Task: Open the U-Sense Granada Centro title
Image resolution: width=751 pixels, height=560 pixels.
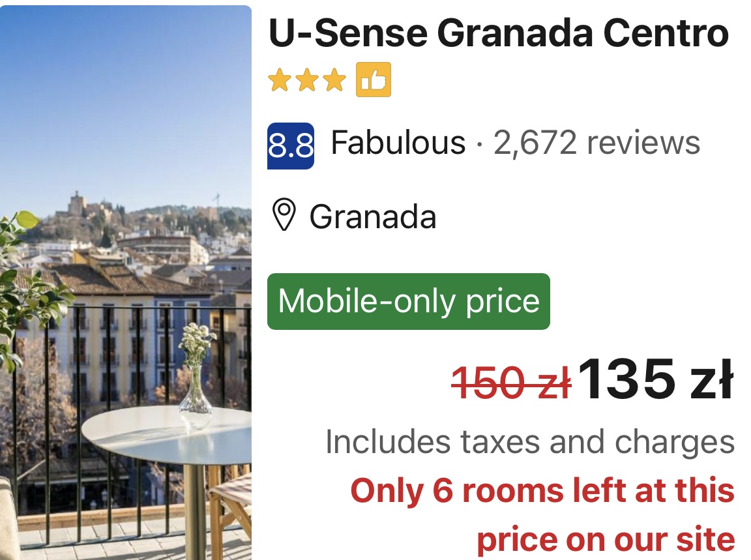Action: pyautogui.click(x=499, y=33)
